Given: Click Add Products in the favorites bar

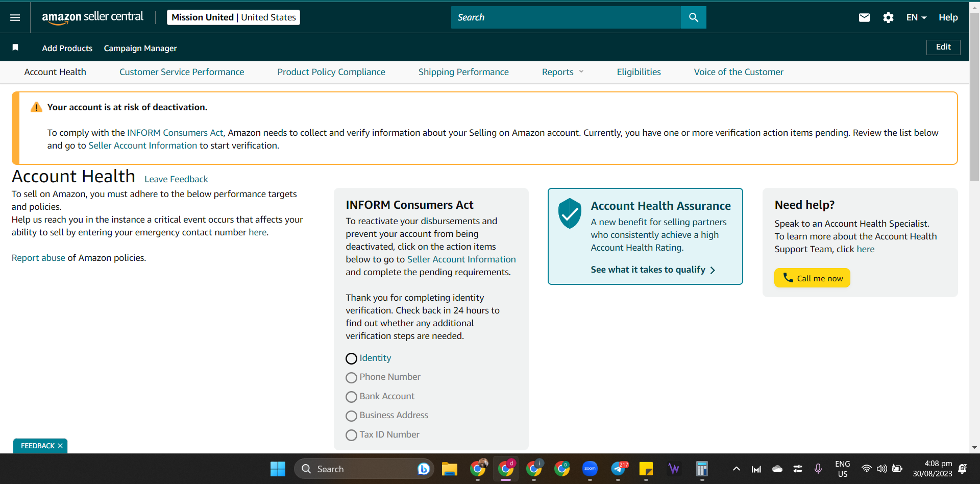Looking at the screenshot, I should [x=67, y=48].
